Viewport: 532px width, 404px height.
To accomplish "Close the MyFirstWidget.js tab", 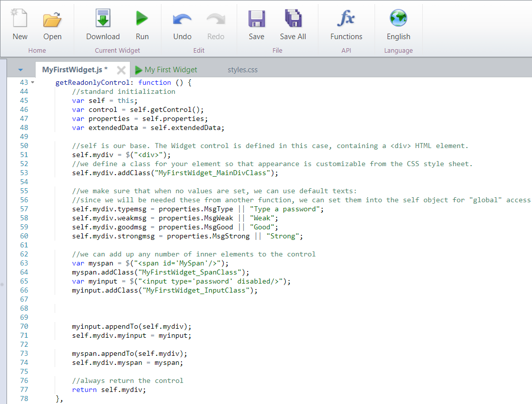I will (121, 70).
